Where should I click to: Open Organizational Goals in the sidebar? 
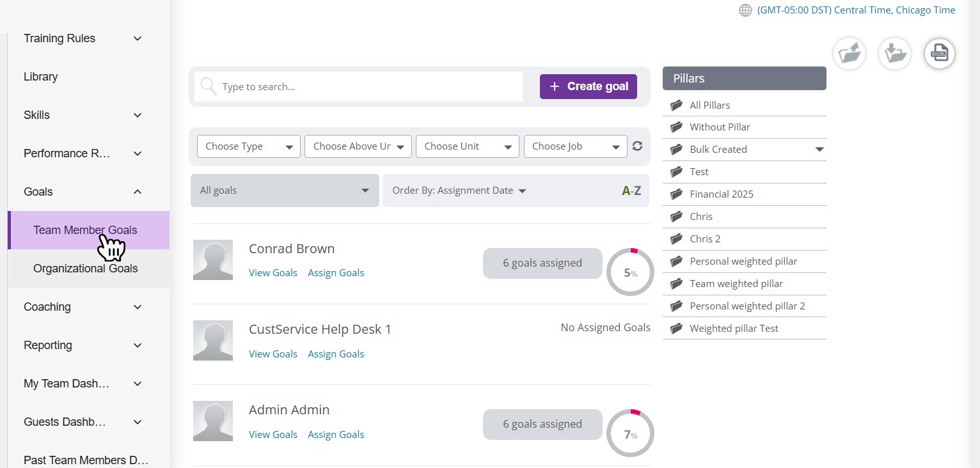click(86, 269)
